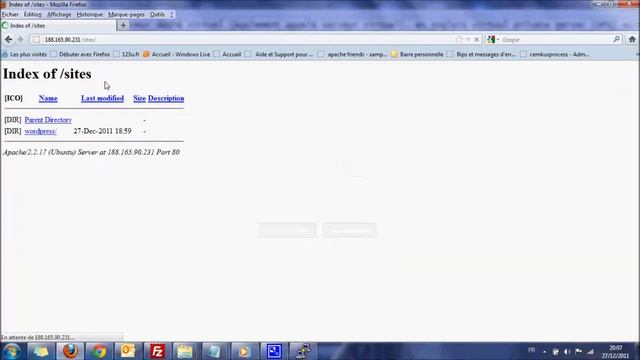This screenshot has width=640, height=360.
Task: Sort listing by Name column
Action: pyautogui.click(x=48, y=98)
